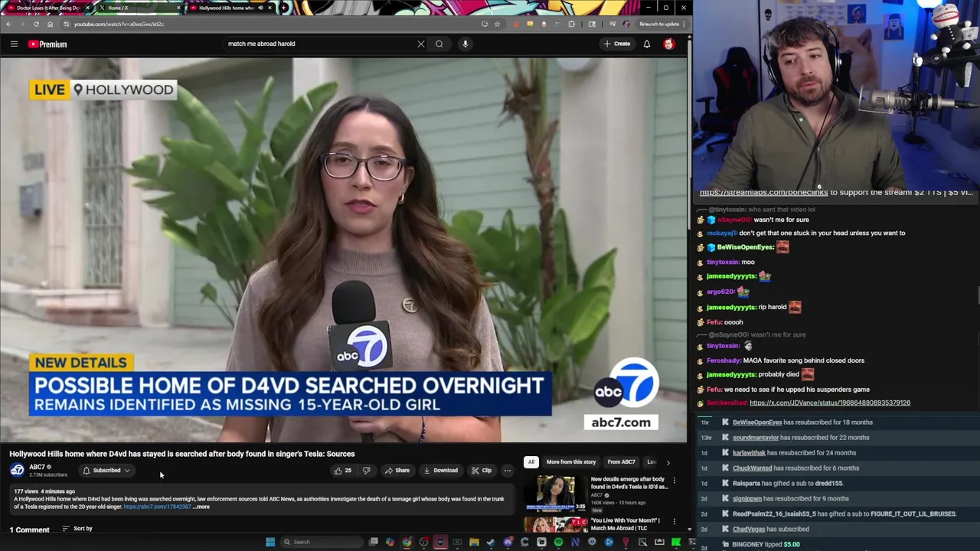Open Sort by for comments
The image size is (980, 551).
[77, 529]
